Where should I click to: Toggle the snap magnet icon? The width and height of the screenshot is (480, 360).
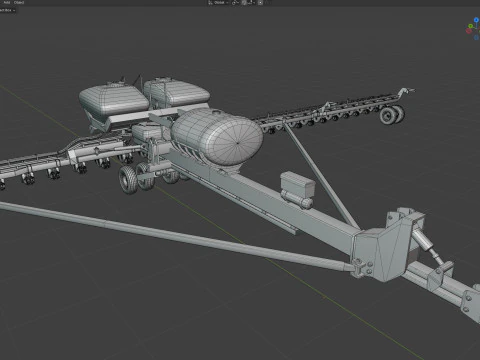(x=244, y=2)
